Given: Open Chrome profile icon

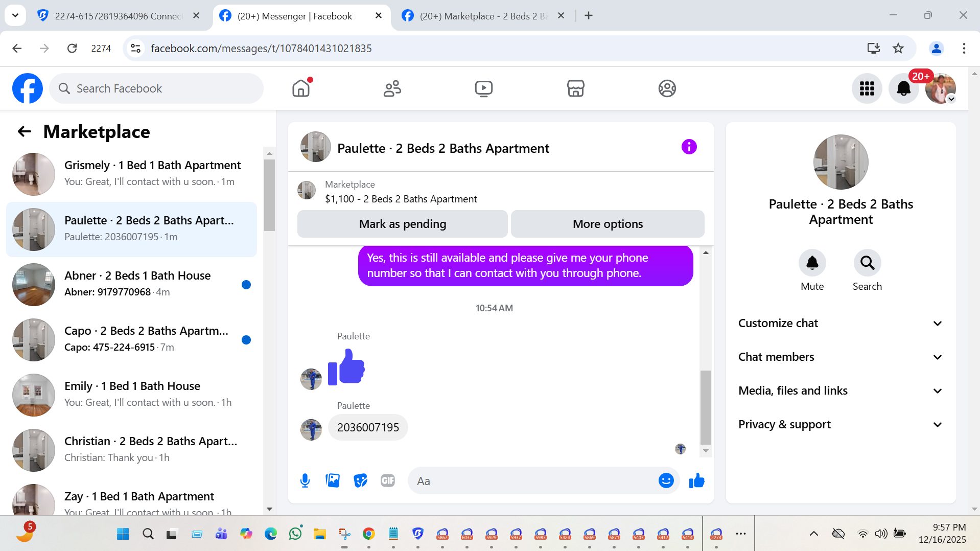Looking at the screenshot, I should point(936,48).
